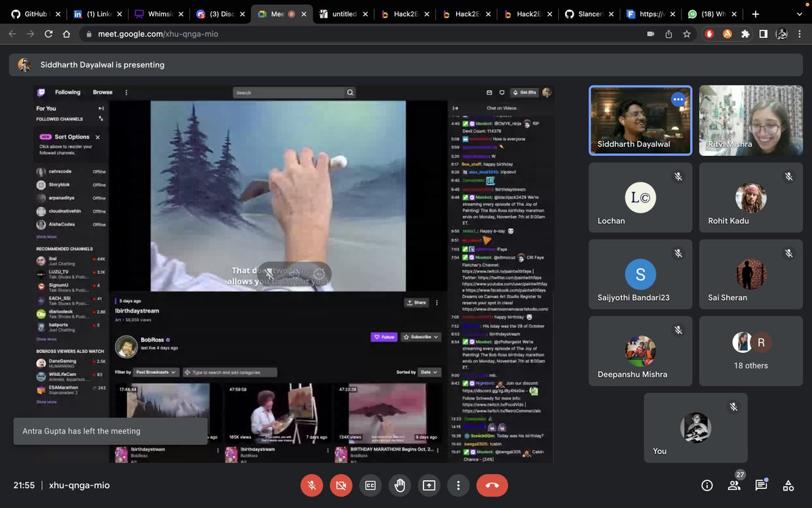812x508 pixels.
Task: Click the present now screen share button
Action: pos(429,485)
